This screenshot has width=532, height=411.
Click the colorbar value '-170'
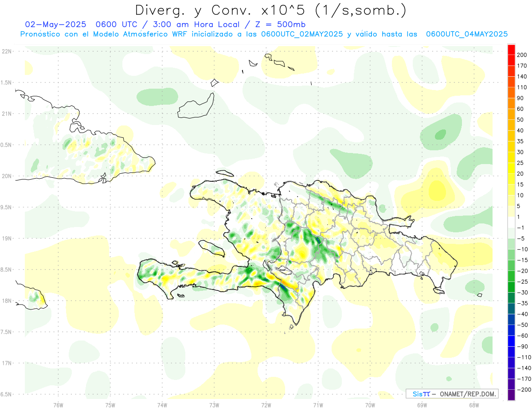(x=524, y=380)
